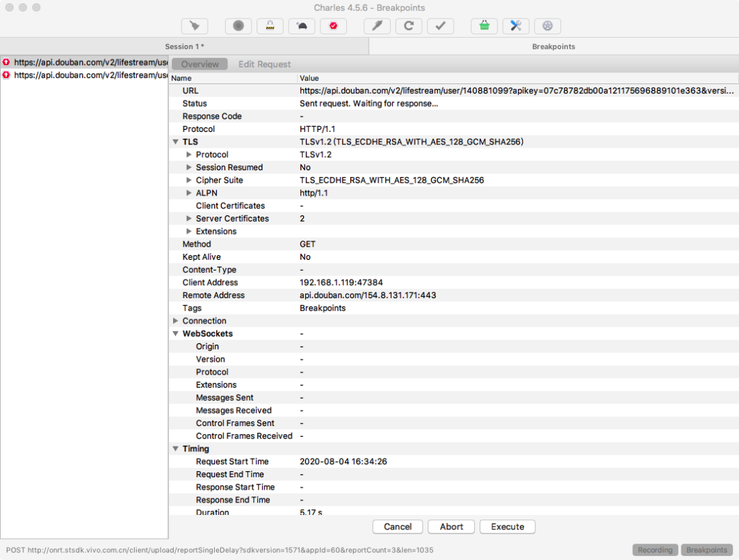Select the Request End Time row
The image size is (739, 560).
(454, 475)
